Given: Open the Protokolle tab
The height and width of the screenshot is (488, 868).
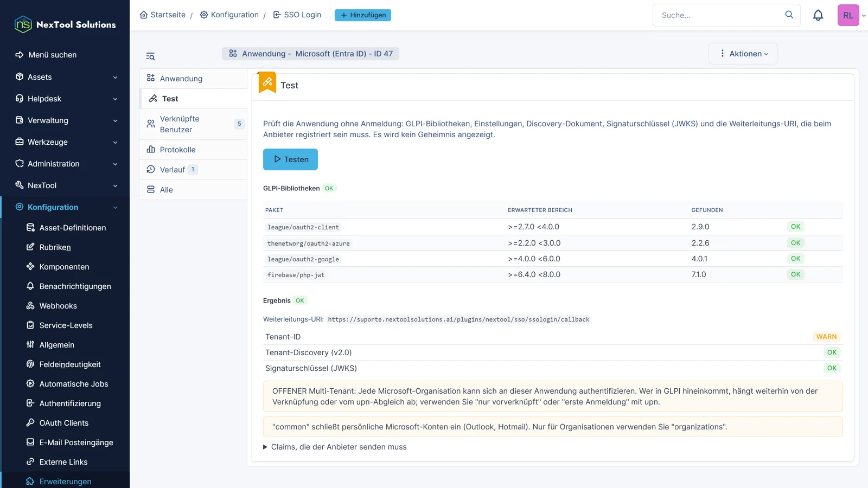Looking at the screenshot, I should [x=193, y=150].
